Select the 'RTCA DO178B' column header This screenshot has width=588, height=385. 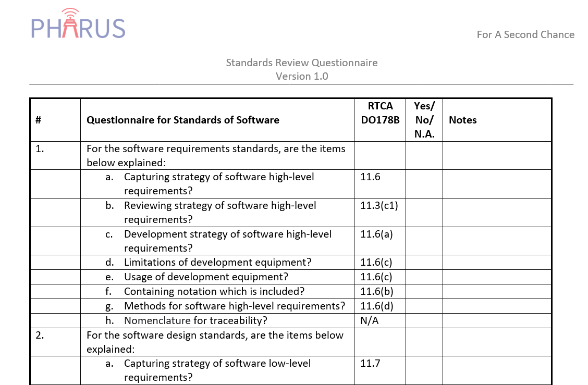pyautogui.click(x=380, y=113)
